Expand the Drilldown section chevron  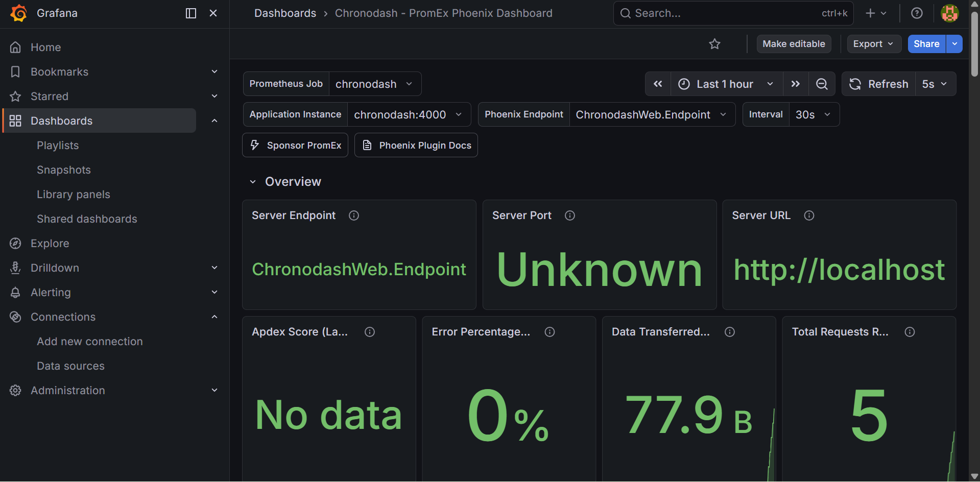point(214,268)
